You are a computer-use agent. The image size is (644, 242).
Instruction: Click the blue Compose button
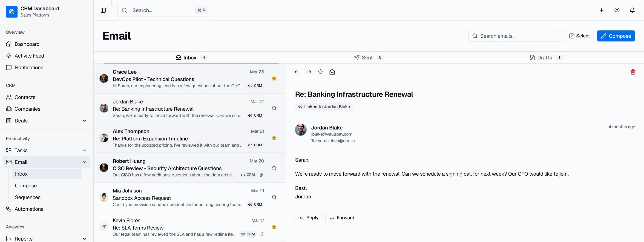[616, 36]
